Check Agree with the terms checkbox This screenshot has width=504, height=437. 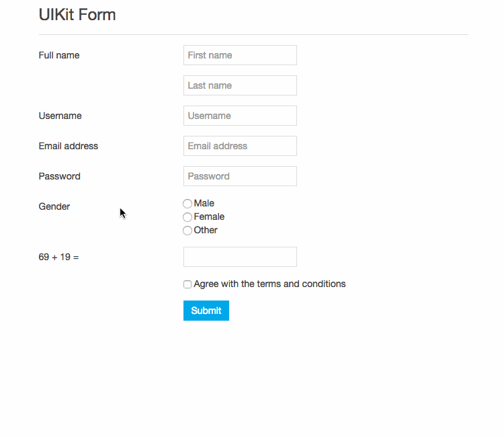pos(187,284)
